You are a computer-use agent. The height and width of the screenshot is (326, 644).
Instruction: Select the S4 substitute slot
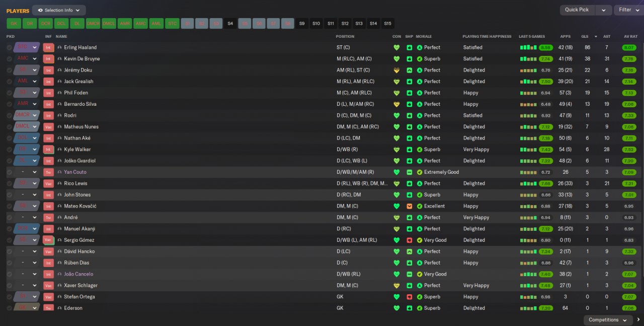tap(230, 23)
